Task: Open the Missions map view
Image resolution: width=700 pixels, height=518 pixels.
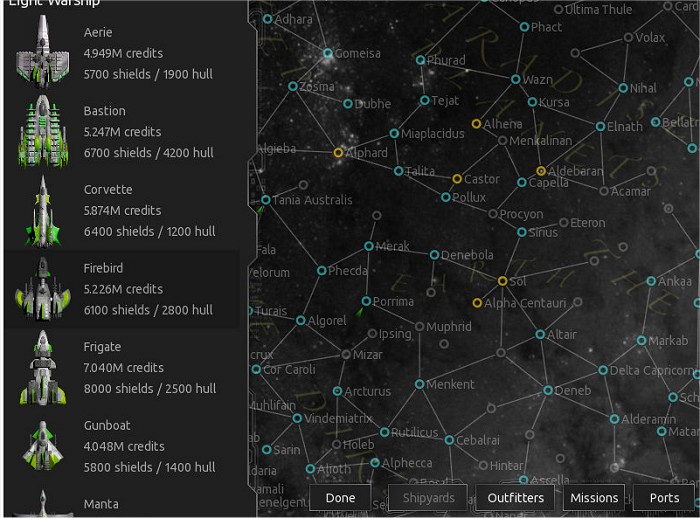Action: (594, 497)
